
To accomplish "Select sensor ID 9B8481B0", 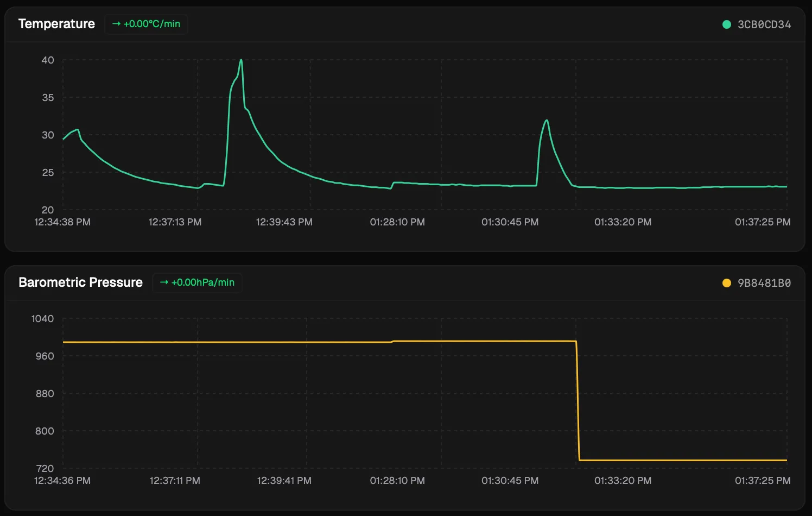I will 764,283.
